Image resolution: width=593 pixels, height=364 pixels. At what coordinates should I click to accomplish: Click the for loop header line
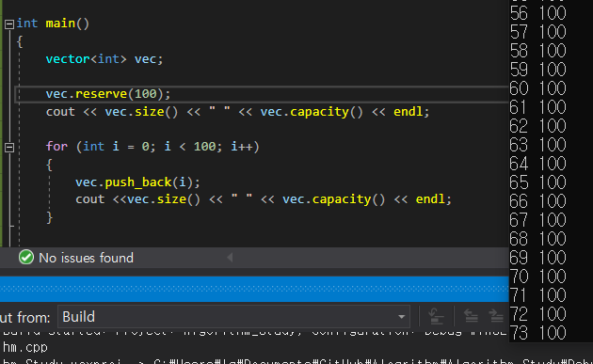pos(152,147)
